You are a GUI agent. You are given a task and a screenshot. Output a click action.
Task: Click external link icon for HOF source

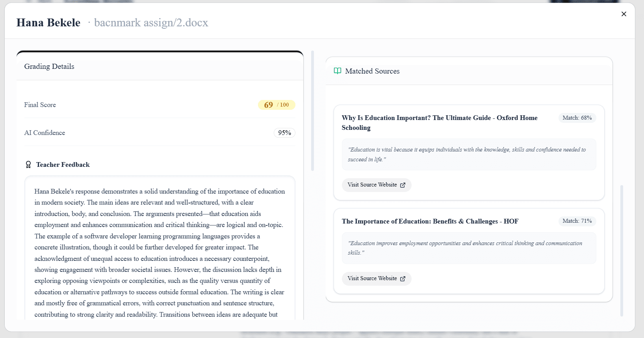[x=403, y=279]
